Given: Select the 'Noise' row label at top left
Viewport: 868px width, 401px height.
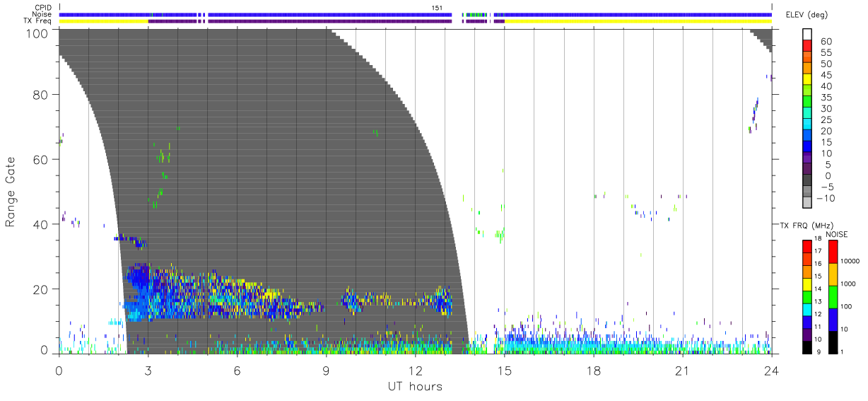Looking at the screenshot, I should (42, 14).
